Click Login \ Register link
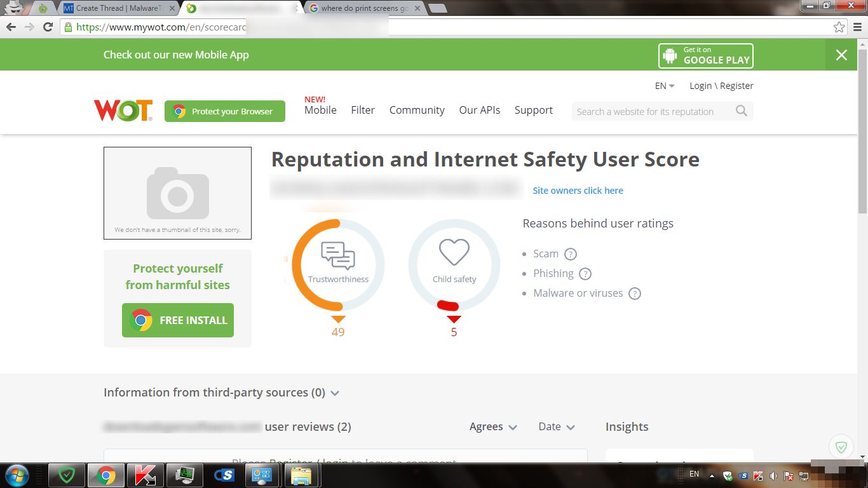 coord(721,86)
